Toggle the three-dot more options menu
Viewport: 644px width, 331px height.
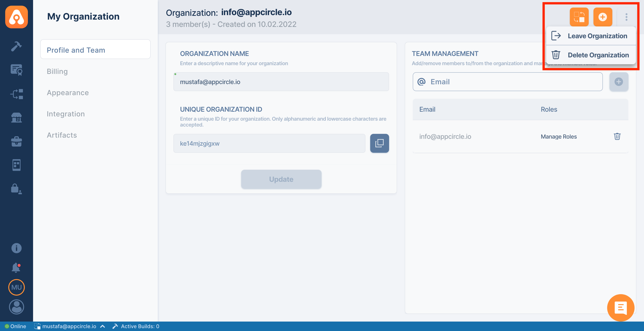[626, 17]
